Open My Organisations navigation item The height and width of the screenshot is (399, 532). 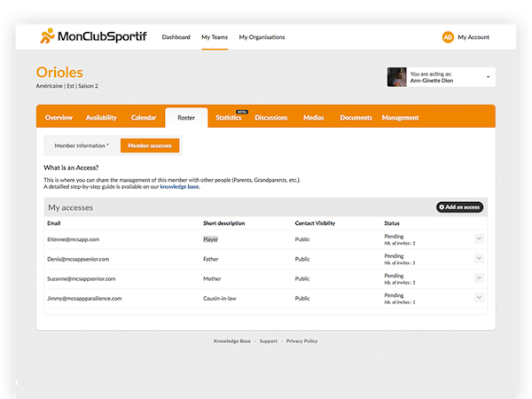coord(262,37)
